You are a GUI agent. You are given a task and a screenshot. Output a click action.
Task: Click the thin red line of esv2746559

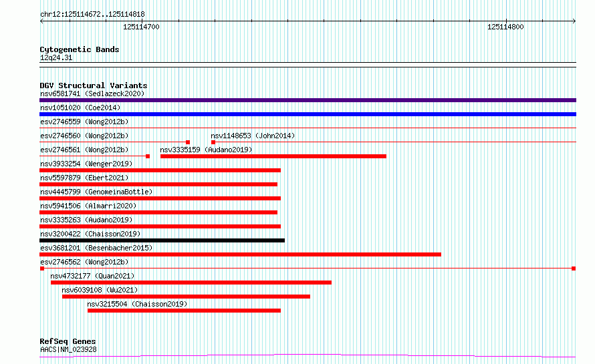click(308, 128)
